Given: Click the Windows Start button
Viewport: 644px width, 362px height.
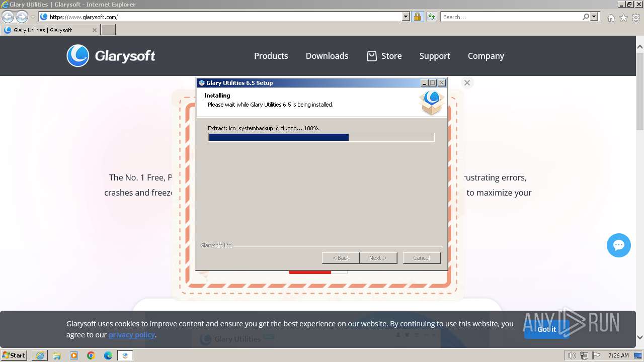Looking at the screenshot, I should tap(14, 355).
